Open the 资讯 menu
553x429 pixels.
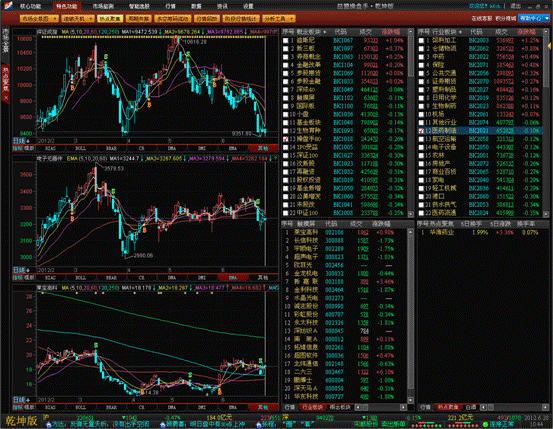pos(222,6)
